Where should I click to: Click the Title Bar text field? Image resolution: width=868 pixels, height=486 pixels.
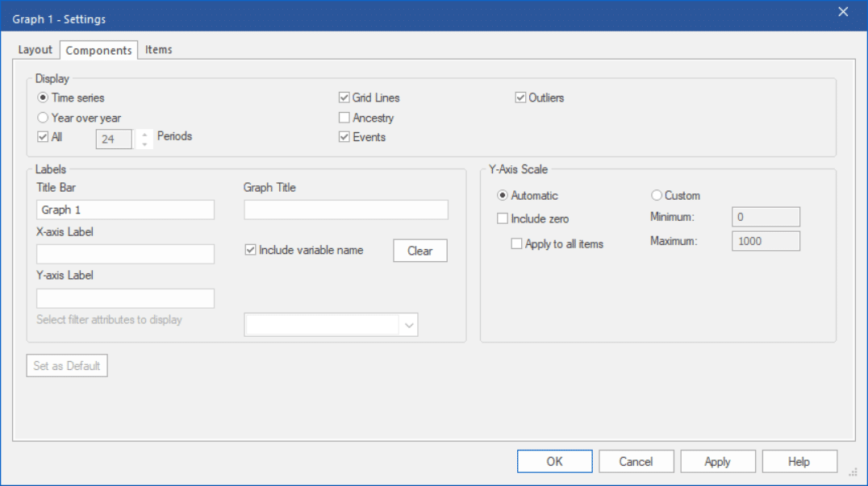pos(125,210)
